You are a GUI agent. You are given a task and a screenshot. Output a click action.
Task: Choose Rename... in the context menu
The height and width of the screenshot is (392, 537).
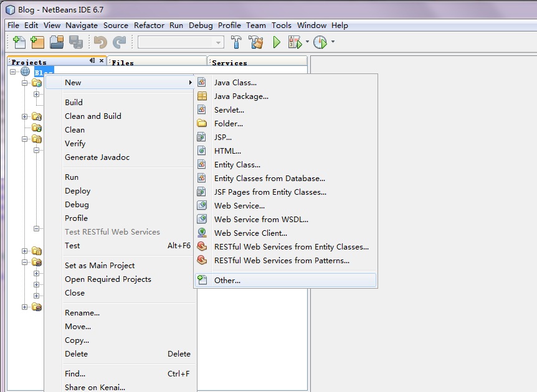(x=82, y=312)
